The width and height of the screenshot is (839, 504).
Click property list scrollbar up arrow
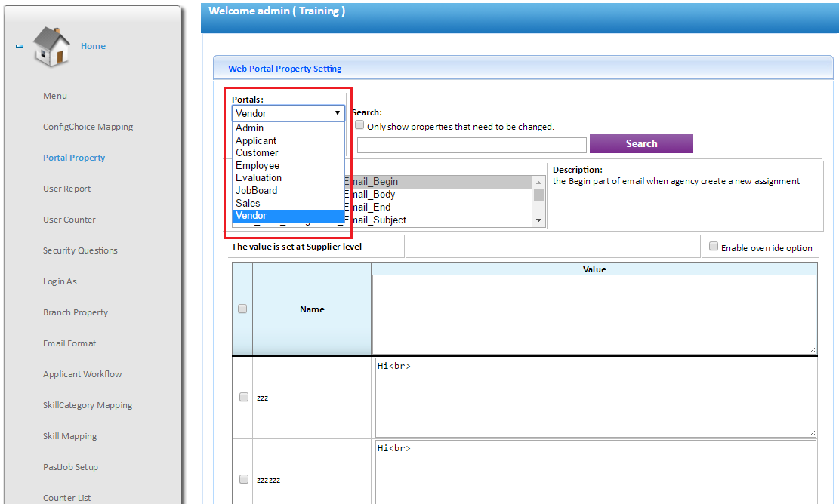coord(539,183)
